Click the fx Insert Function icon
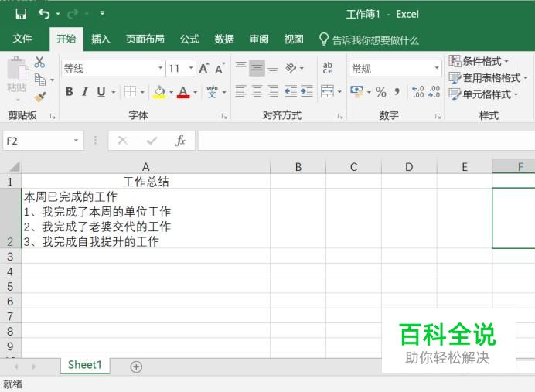 point(180,141)
